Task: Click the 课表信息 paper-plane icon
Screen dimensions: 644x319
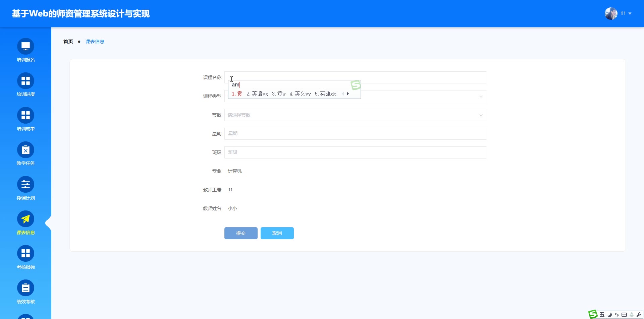Action: pos(25,219)
